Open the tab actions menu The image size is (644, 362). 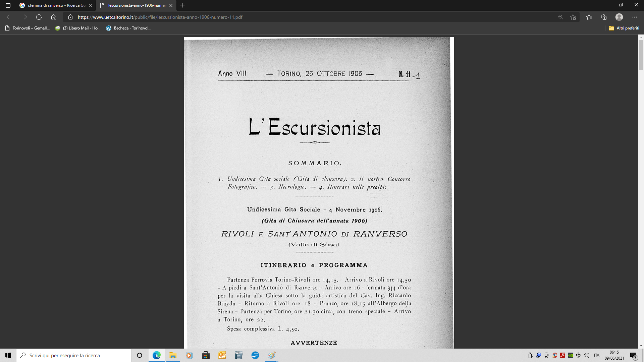[8, 5]
